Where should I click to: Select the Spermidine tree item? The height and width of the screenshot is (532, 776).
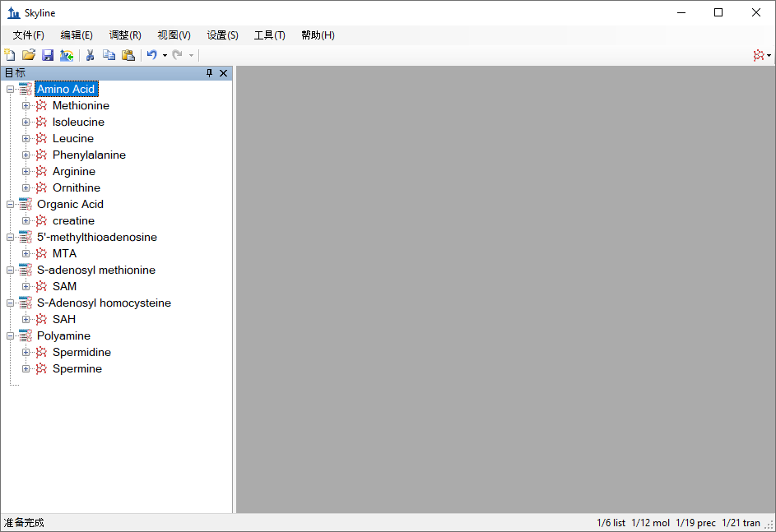[x=81, y=352]
